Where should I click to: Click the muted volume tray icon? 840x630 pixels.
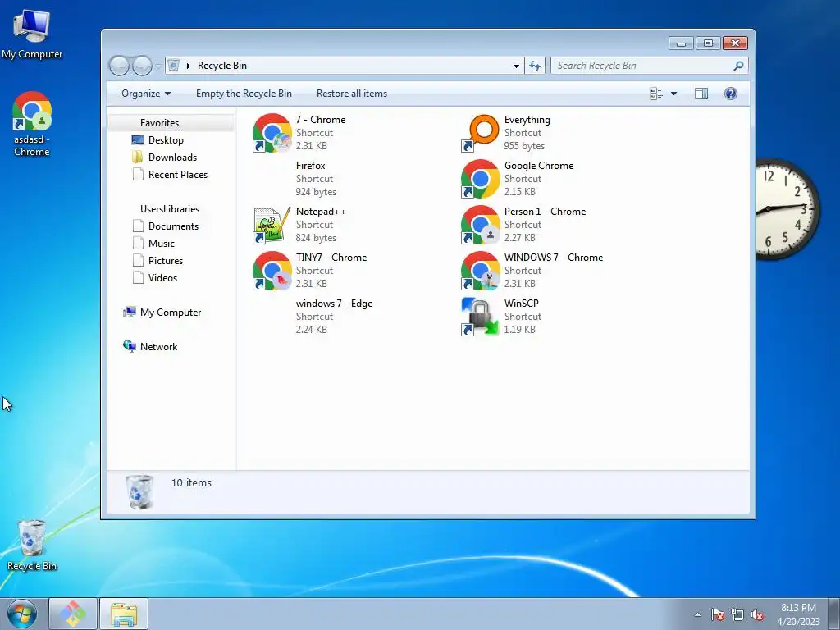[757, 614]
